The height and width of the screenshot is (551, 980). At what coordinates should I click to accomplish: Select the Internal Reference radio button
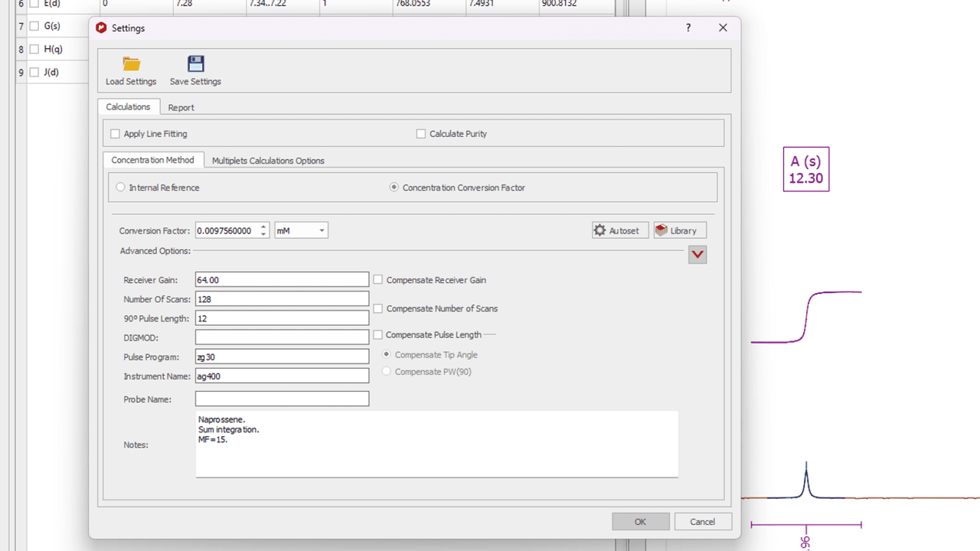[120, 187]
